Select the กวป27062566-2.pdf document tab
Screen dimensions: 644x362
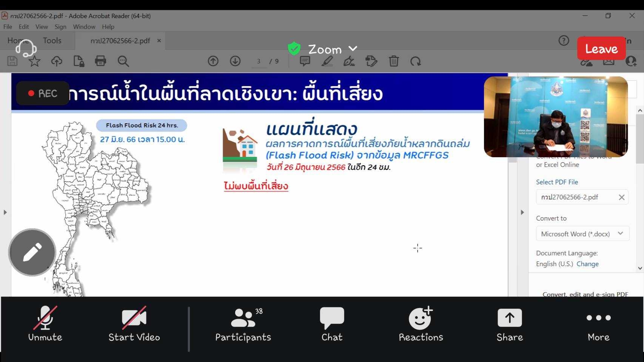click(120, 41)
